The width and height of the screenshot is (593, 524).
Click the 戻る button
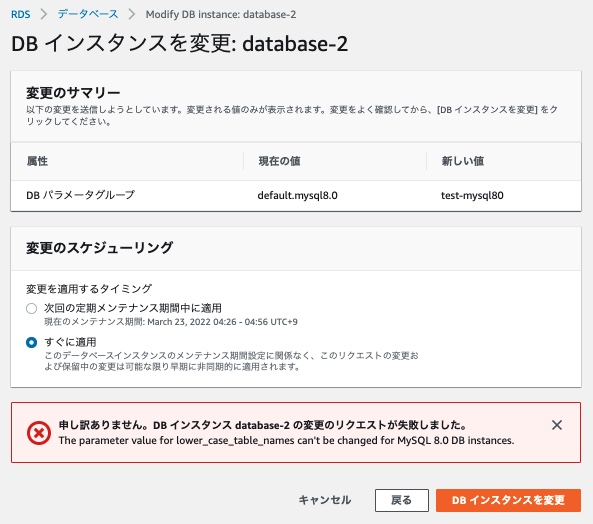(x=402, y=500)
